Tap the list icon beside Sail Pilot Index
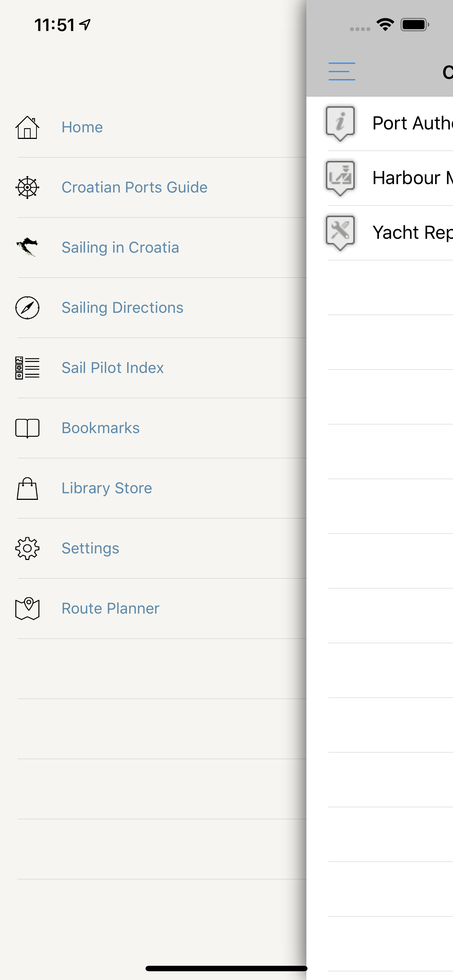Screen dimensions: 453x980 tap(27, 367)
